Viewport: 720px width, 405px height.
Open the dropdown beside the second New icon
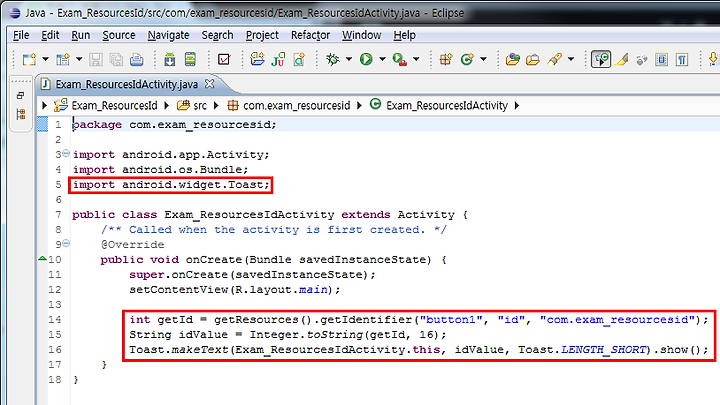click(79, 59)
